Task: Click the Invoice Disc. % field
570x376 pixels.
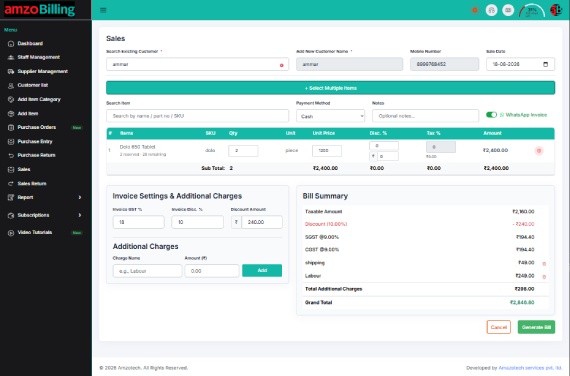Action: [197, 222]
